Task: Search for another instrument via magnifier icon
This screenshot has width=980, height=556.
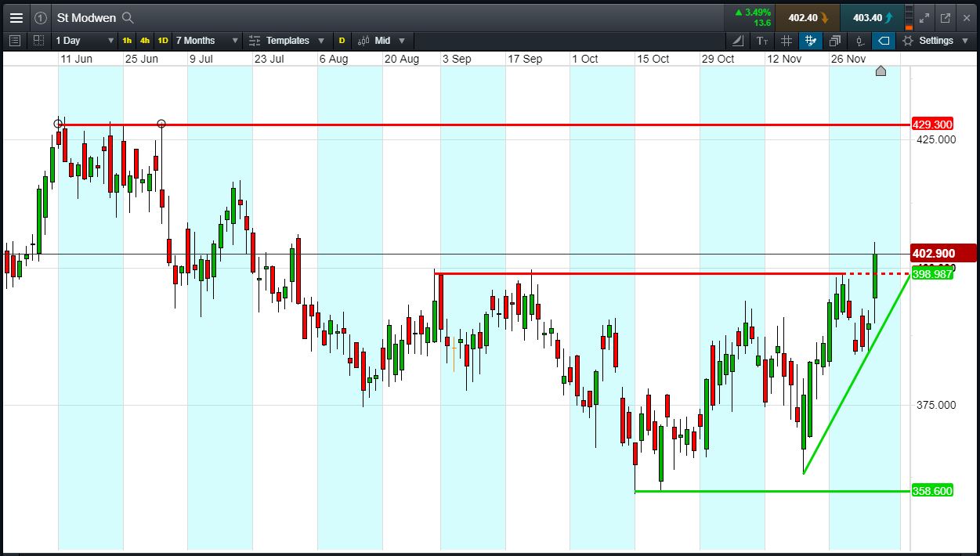Action: pos(128,18)
